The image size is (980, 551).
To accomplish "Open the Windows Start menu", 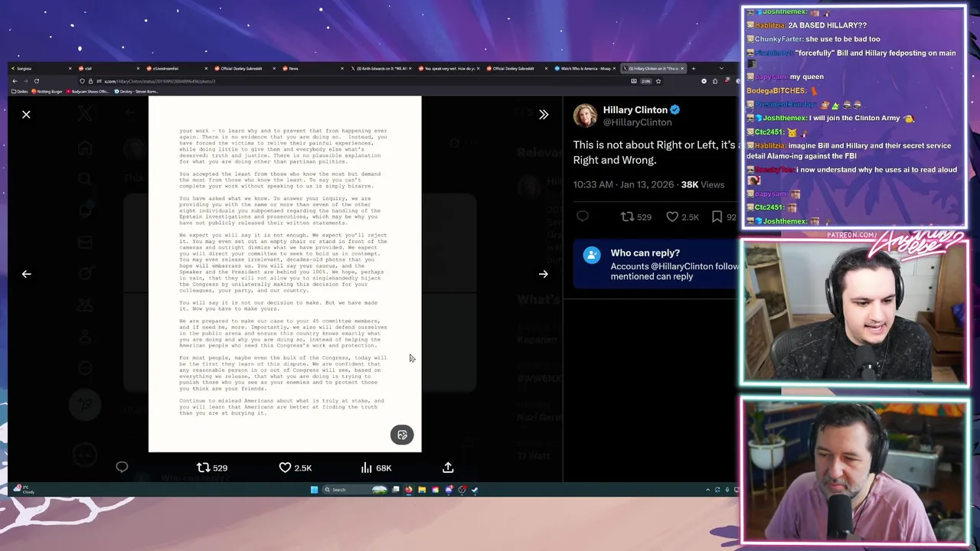I will 314,490.
